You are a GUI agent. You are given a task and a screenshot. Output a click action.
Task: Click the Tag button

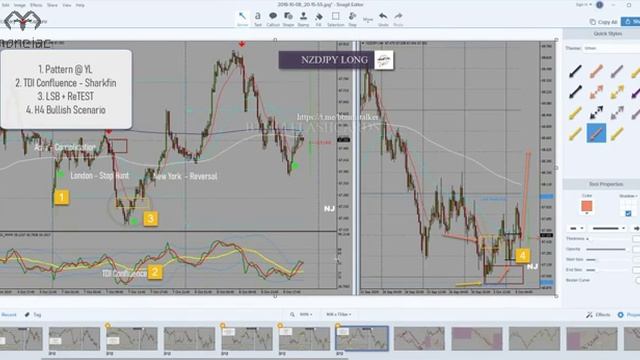33,315
